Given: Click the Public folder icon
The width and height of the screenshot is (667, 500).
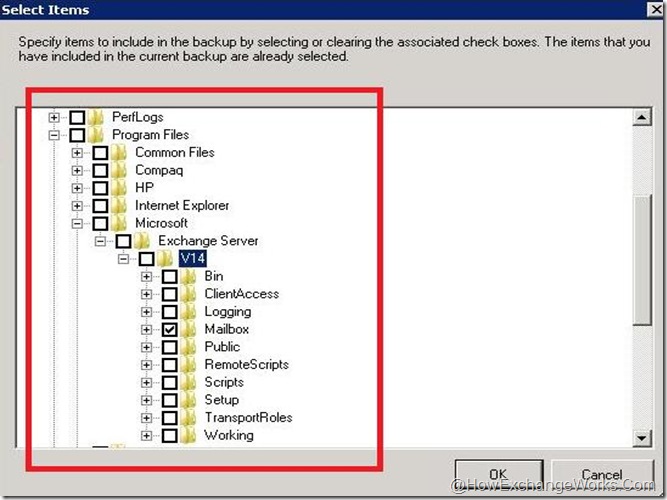Looking at the screenshot, I should click(x=188, y=347).
